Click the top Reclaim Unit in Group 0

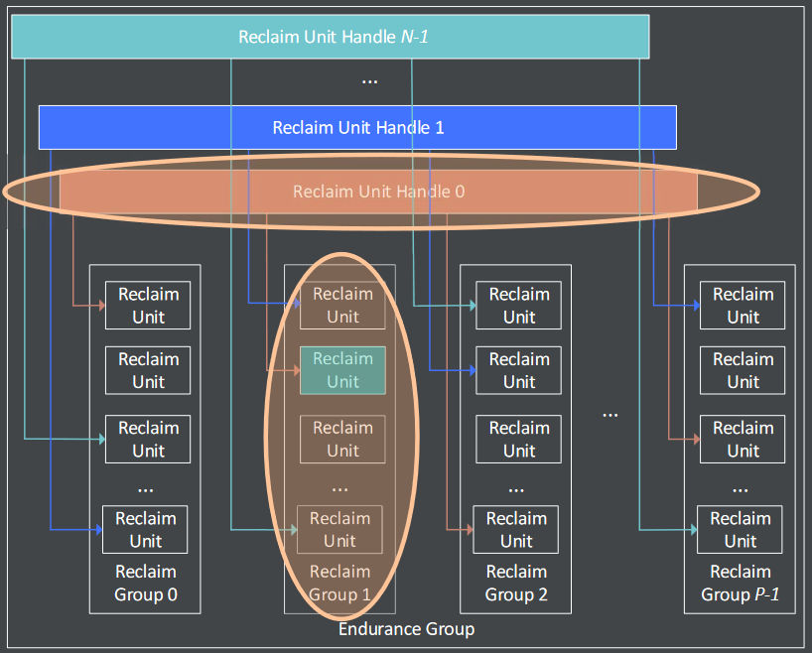(x=148, y=306)
